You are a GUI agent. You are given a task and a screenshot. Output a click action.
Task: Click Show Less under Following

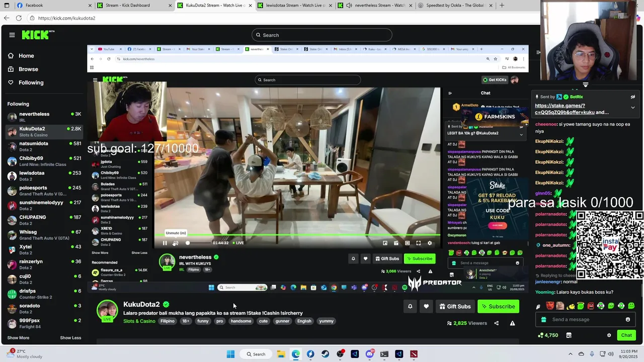pyautogui.click(x=70, y=338)
